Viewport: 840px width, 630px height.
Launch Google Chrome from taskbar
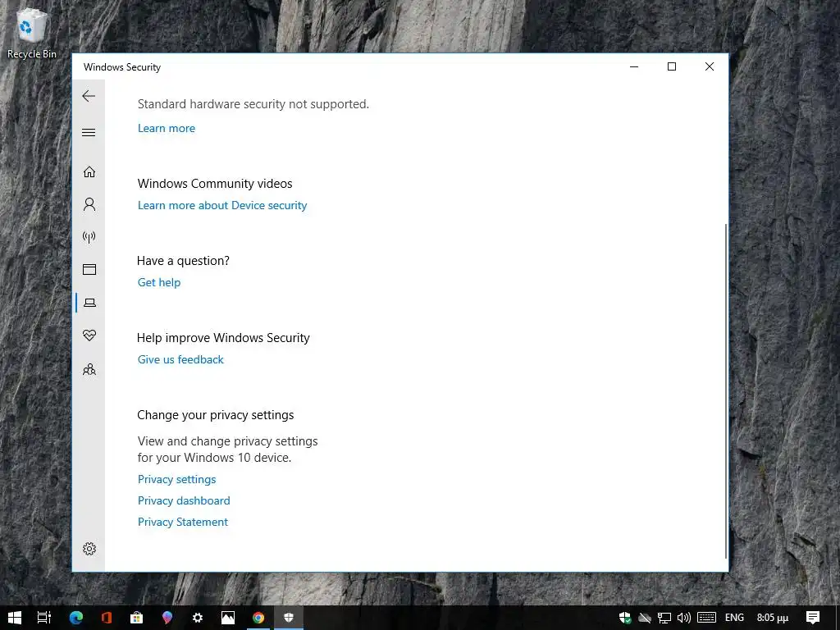coord(258,618)
